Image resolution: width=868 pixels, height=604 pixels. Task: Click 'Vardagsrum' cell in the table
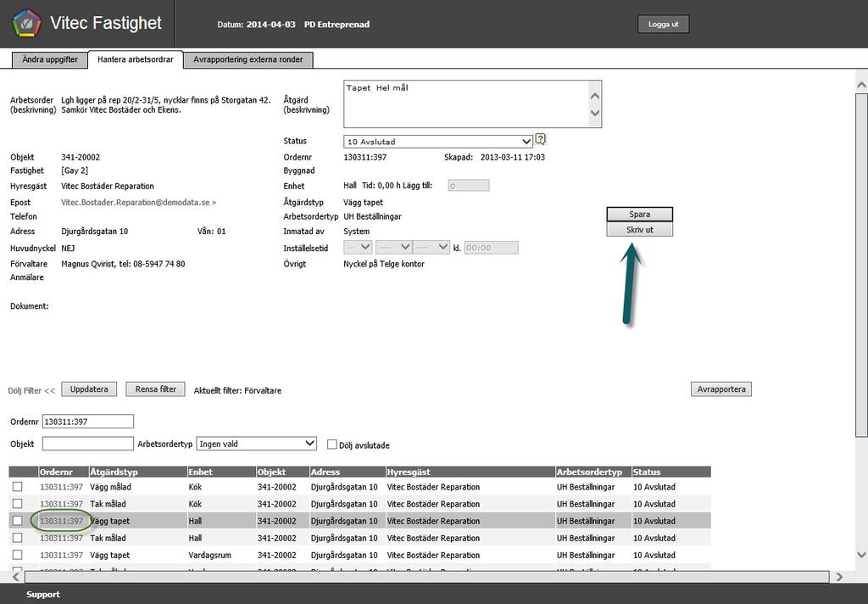tap(210, 556)
